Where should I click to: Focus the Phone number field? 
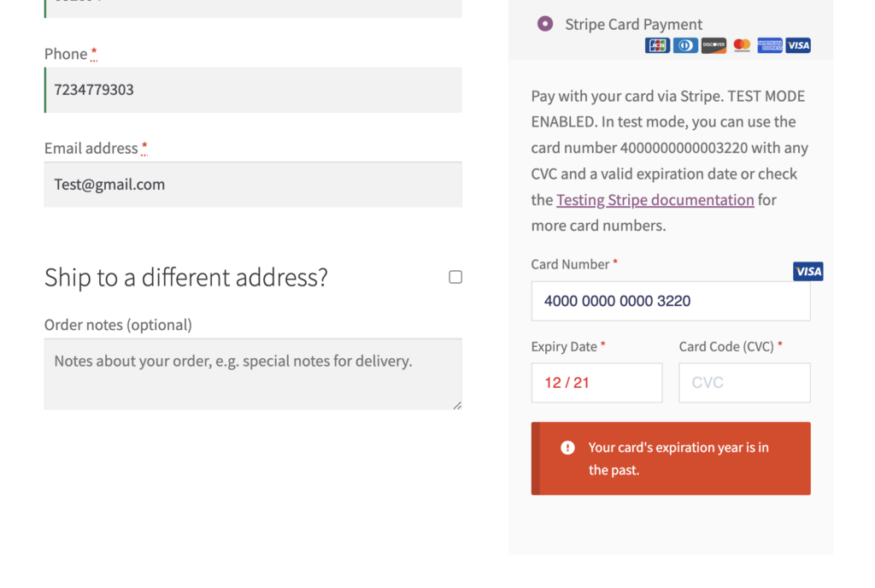253,90
